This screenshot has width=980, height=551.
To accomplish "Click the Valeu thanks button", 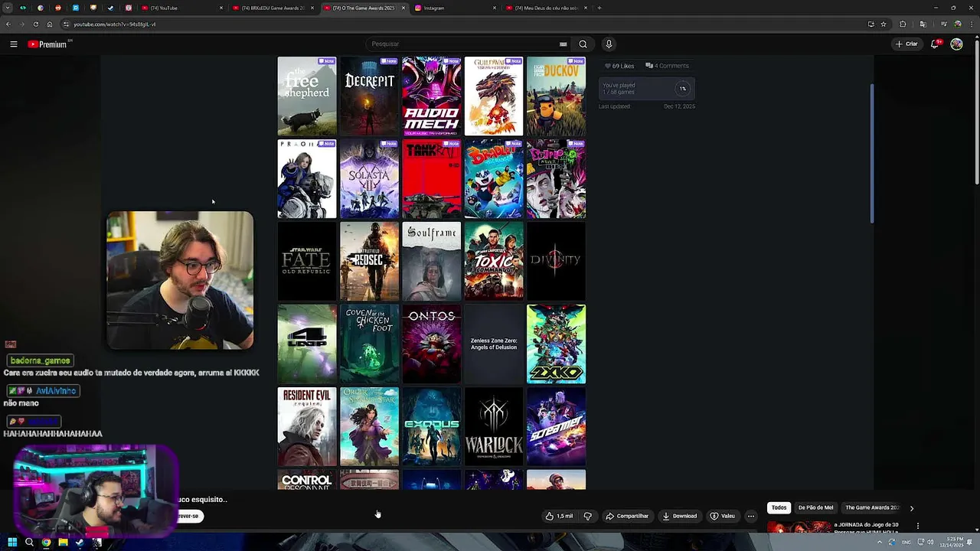I will point(723,516).
